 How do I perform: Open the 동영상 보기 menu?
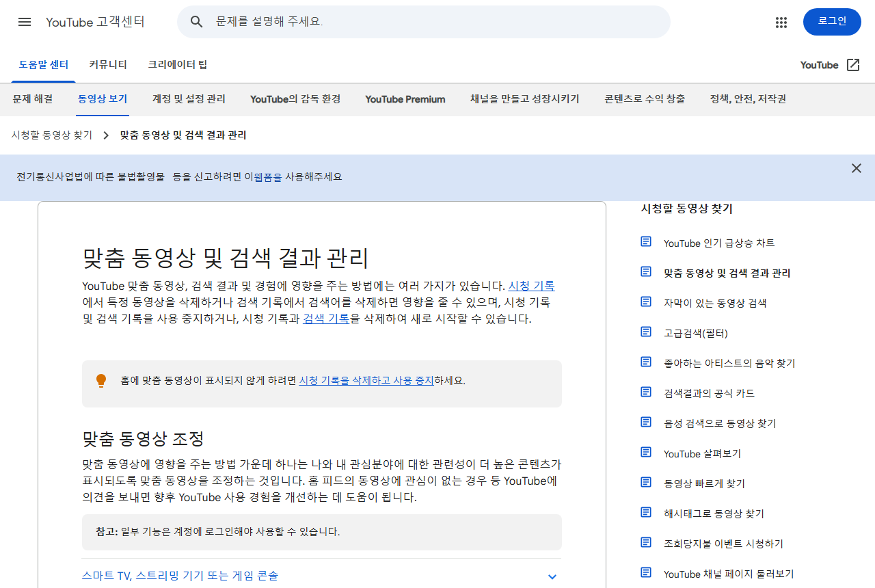pos(103,99)
